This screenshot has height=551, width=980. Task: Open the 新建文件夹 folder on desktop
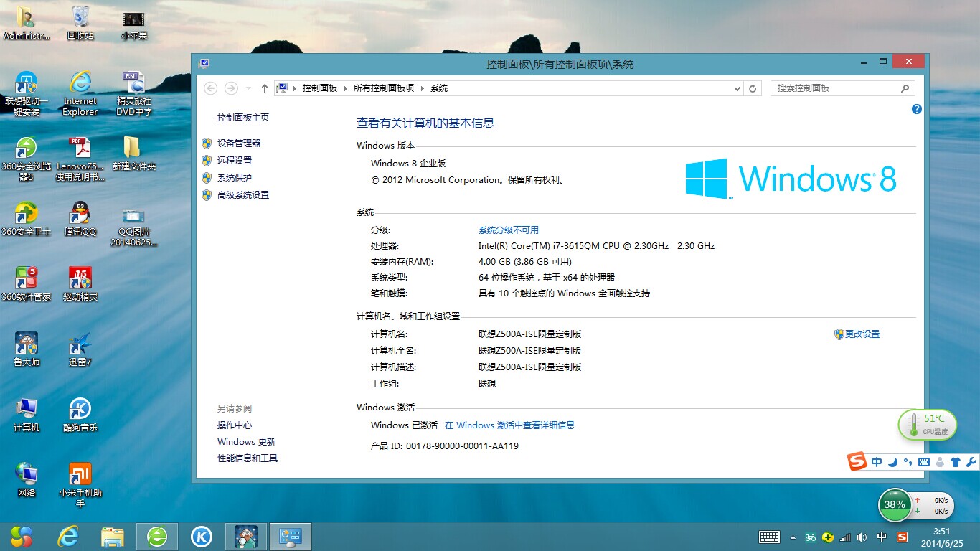[x=134, y=154]
